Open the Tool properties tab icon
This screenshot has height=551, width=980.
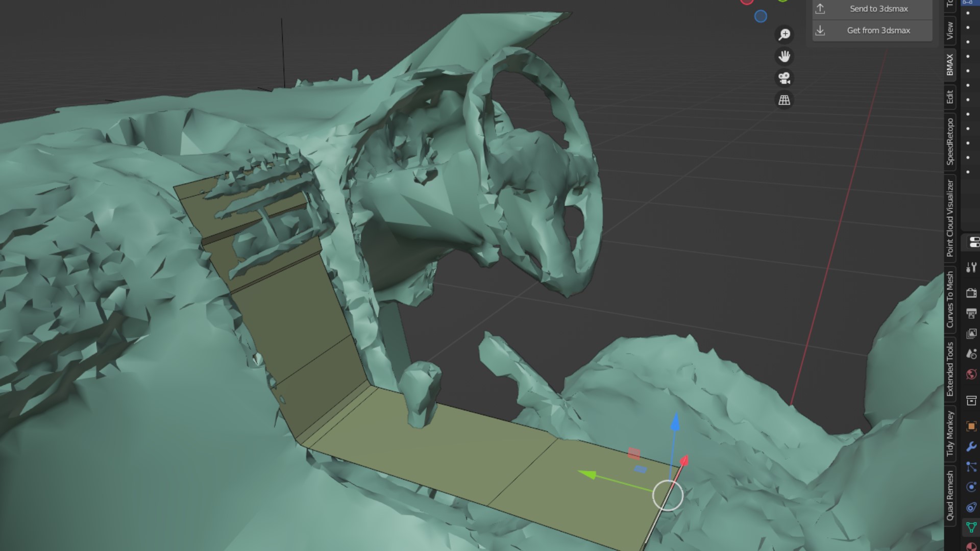pos(971,267)
